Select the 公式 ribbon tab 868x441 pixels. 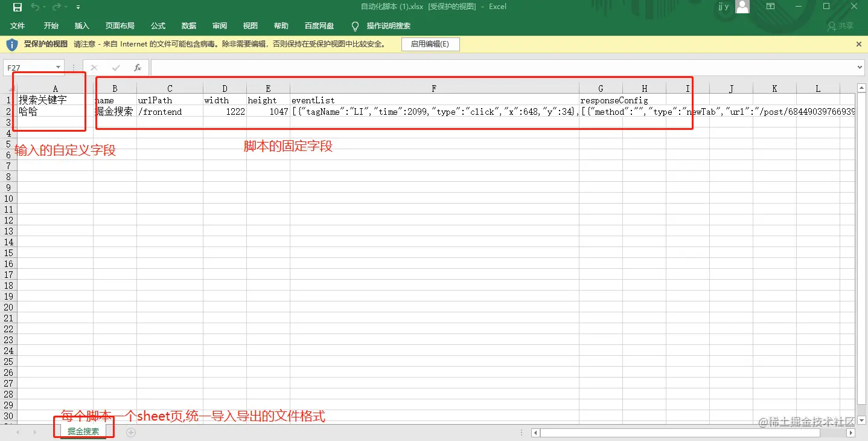pos(158,26)
